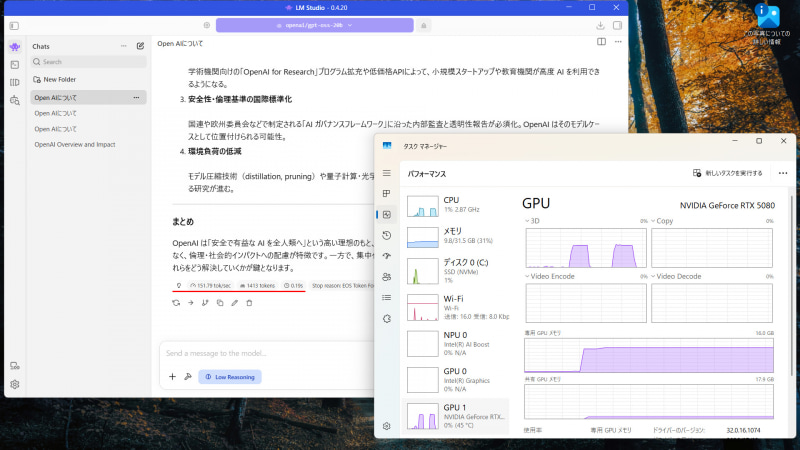Select the NPU 0 performance item

[x=457, y=343]
